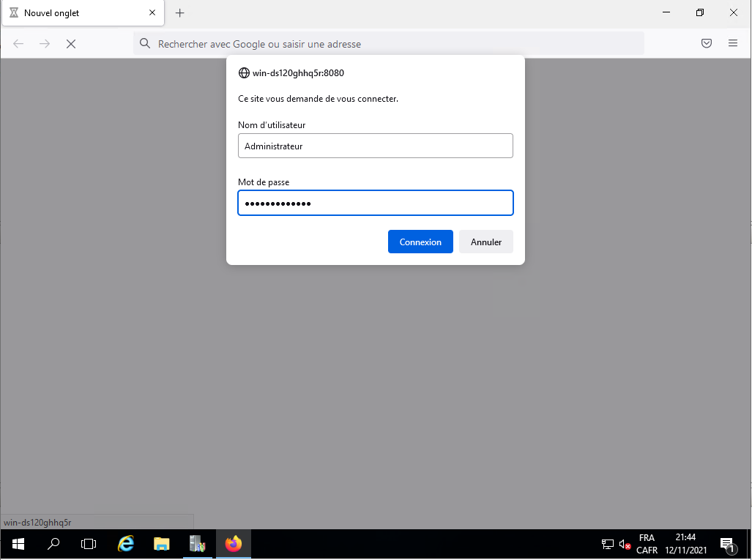Click Firefox icon in taskbar

[x=233, y=544]
